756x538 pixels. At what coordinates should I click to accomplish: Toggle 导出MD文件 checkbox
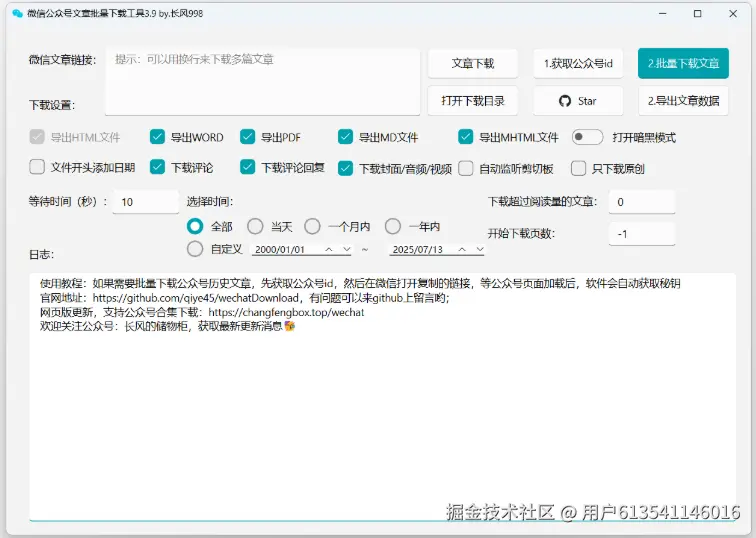click(345, 137)
